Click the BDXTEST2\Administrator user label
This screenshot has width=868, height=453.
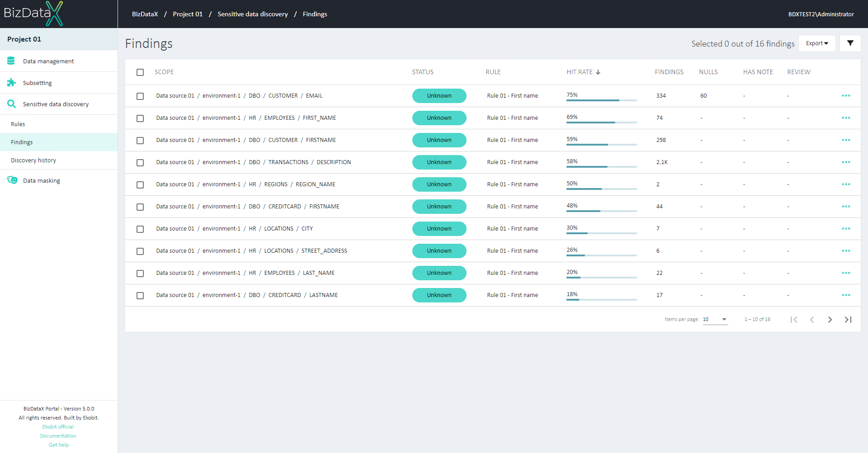[821, 14]
